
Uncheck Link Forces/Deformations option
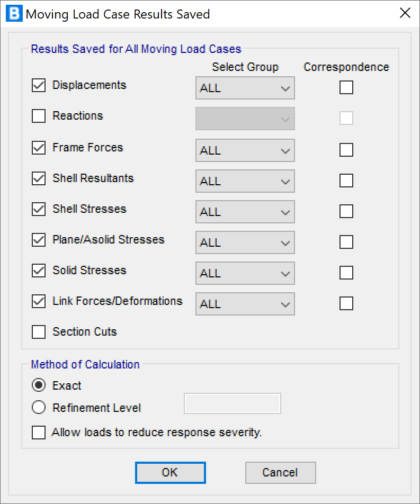click(x=39, y=301)
